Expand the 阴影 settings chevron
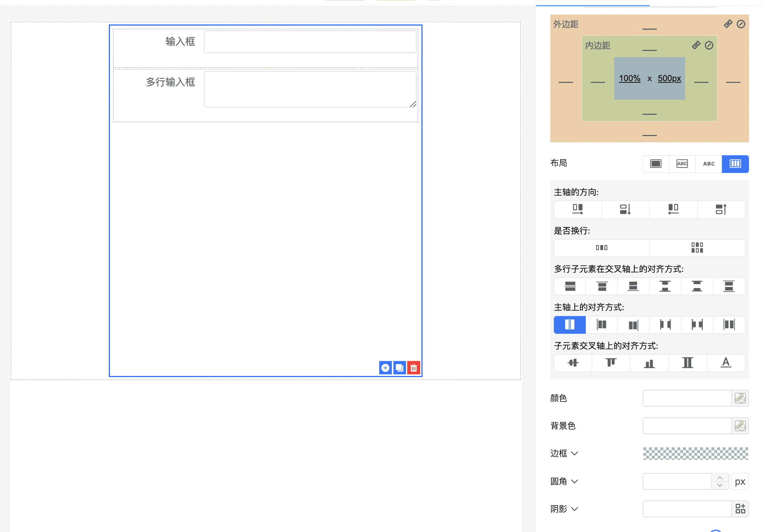The height and width of the screenshot is (532, 775). click(x=574, y=509)
